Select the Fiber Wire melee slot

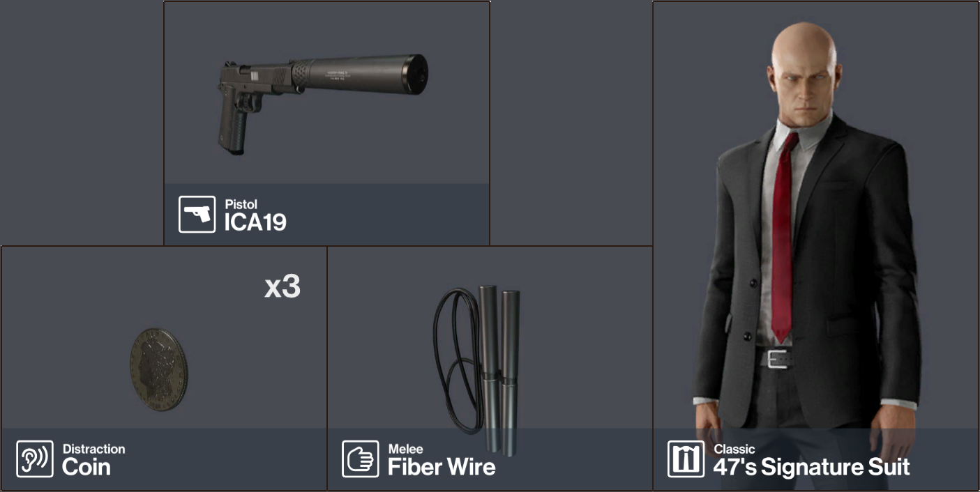pyautogui.click(x=490, y=368)
